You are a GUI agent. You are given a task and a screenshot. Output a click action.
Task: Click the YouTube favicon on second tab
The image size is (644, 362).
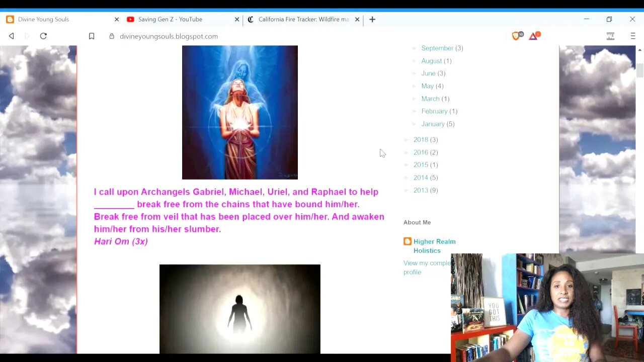tap(130, 19)
